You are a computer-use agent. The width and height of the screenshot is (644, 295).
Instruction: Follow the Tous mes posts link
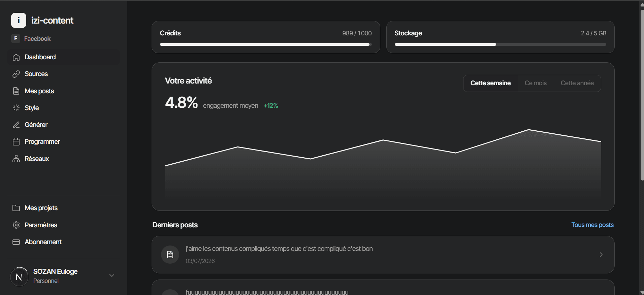(592, 225)
